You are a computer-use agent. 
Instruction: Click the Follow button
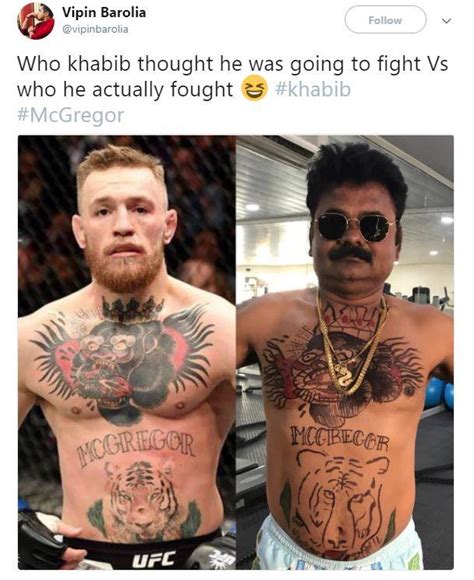point(385,20)
